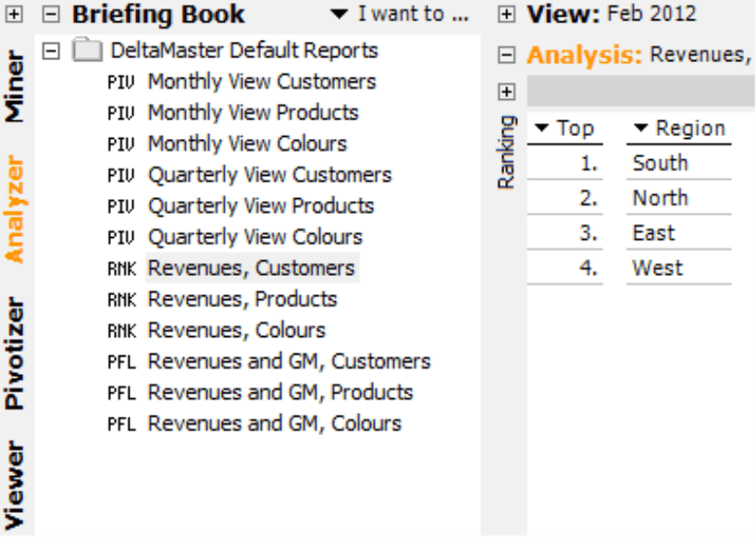This screenshot has width=756, height=537.
Task: Click RNK icon beside Revenues, Colours
Action: tap(122, 331)
